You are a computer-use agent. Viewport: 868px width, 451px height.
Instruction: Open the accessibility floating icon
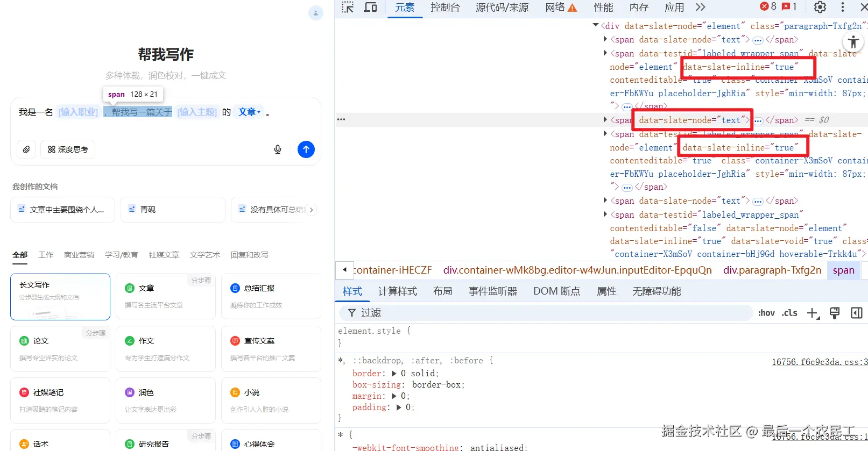click(853, 42)
